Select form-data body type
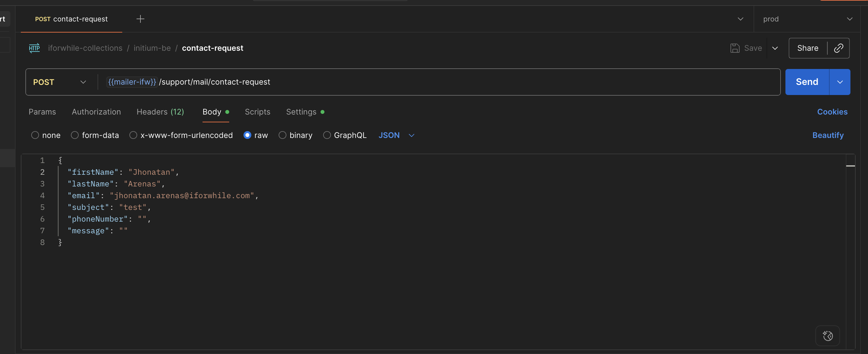Screen dimensions: 868x354 pyautogui.click(x=75, y=135)
